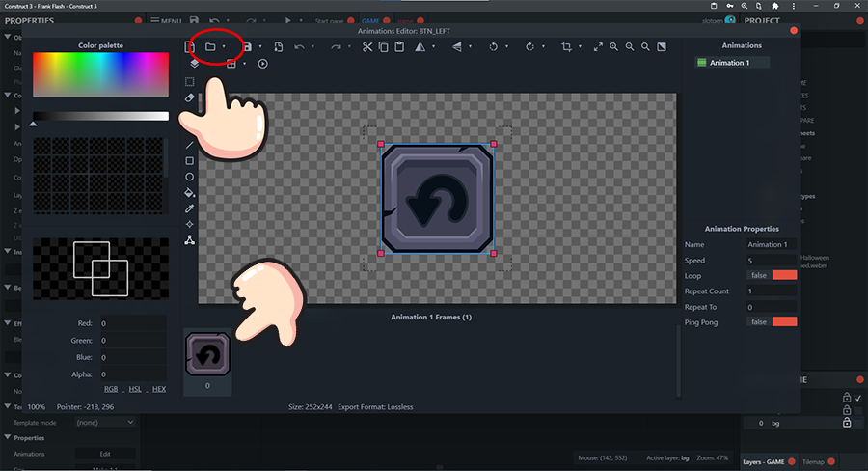The image size is (868, 471).
Task: Open the Template mode dropdown
Action: click(104, 423)
